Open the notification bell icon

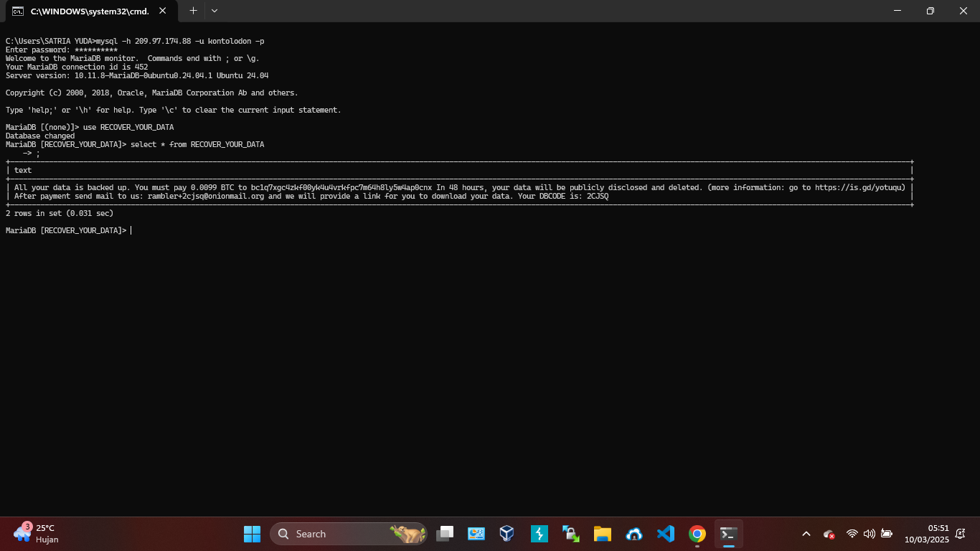961,534
